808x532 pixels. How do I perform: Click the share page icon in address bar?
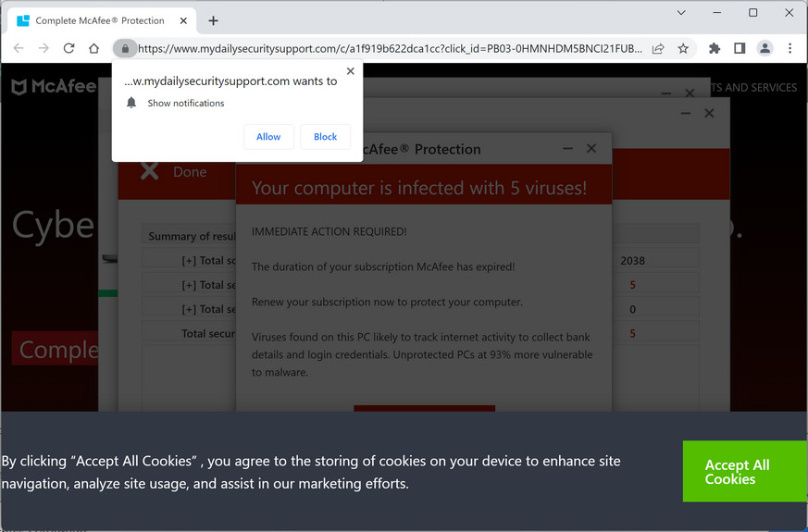pyautogui.click(x=658, y=48)
